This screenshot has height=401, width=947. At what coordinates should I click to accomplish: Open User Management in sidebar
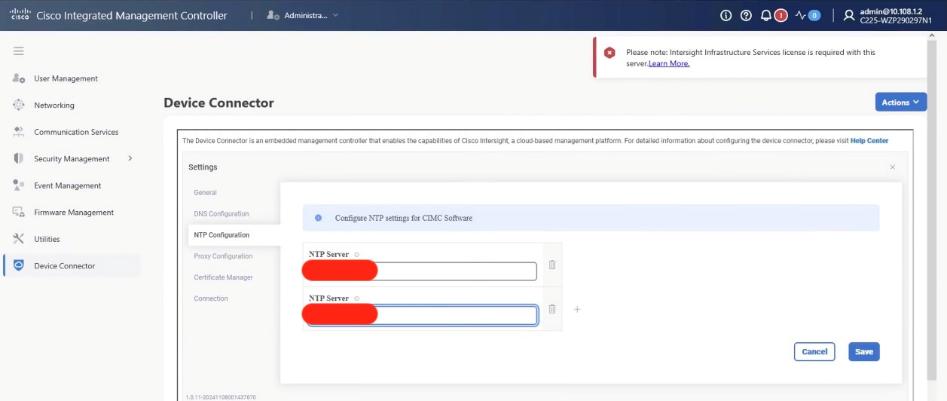pos(65,79)
